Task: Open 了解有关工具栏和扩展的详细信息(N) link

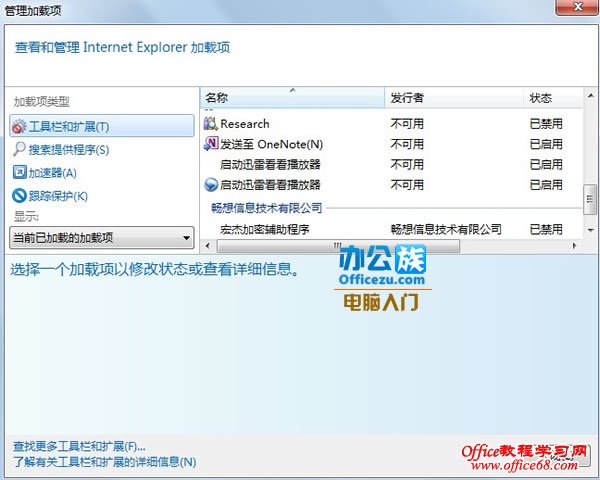Action: point(105,462)
